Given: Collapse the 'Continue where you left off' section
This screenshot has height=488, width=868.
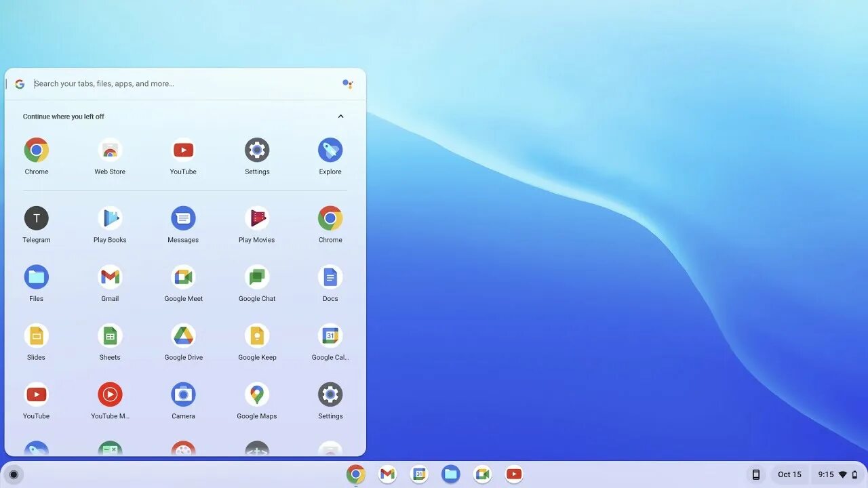Looking at the screenshot, I should pos(340,117).
